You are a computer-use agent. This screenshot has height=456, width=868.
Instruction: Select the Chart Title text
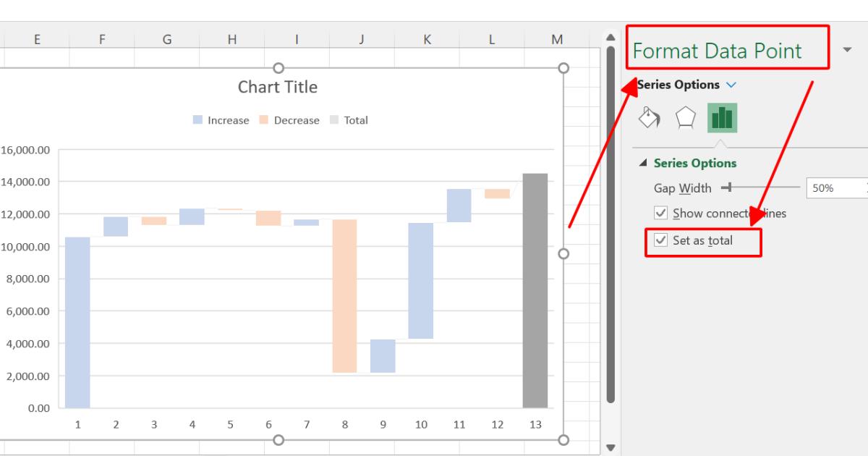click(278, 86)
